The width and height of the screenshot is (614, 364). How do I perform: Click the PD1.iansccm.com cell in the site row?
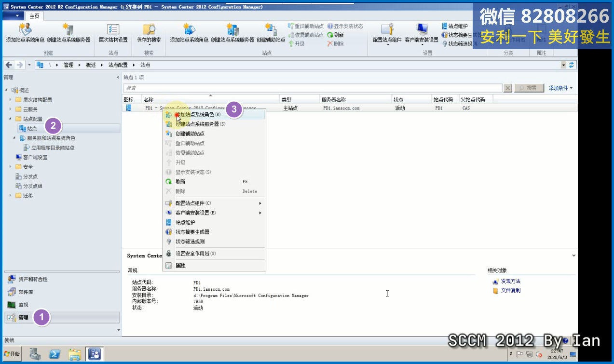tap(341, 108)
